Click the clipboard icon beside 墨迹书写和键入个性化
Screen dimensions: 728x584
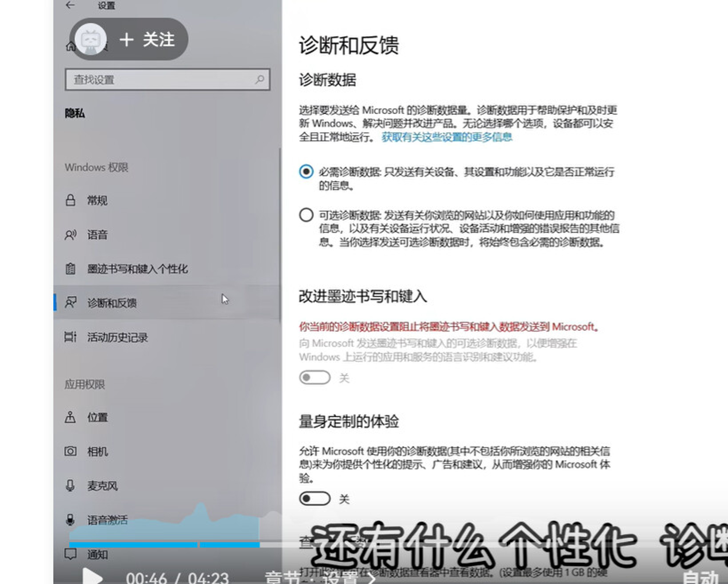coord(70,269)
